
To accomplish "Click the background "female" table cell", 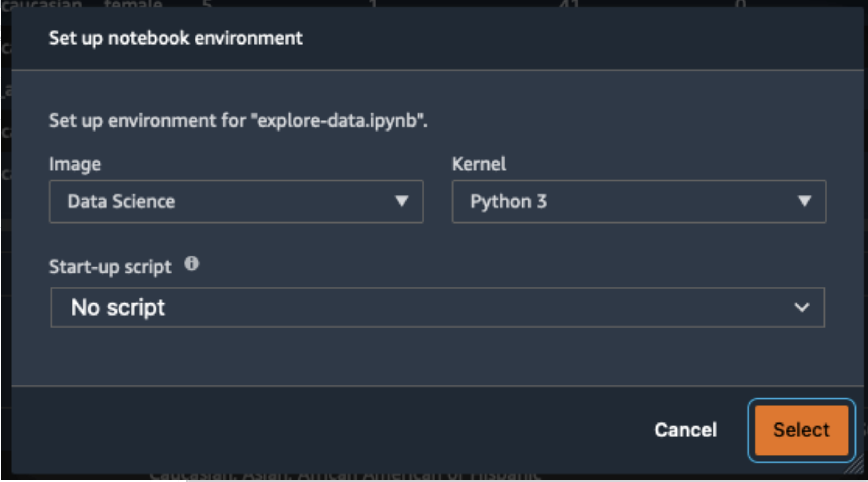I will click(x=133, y=4).
